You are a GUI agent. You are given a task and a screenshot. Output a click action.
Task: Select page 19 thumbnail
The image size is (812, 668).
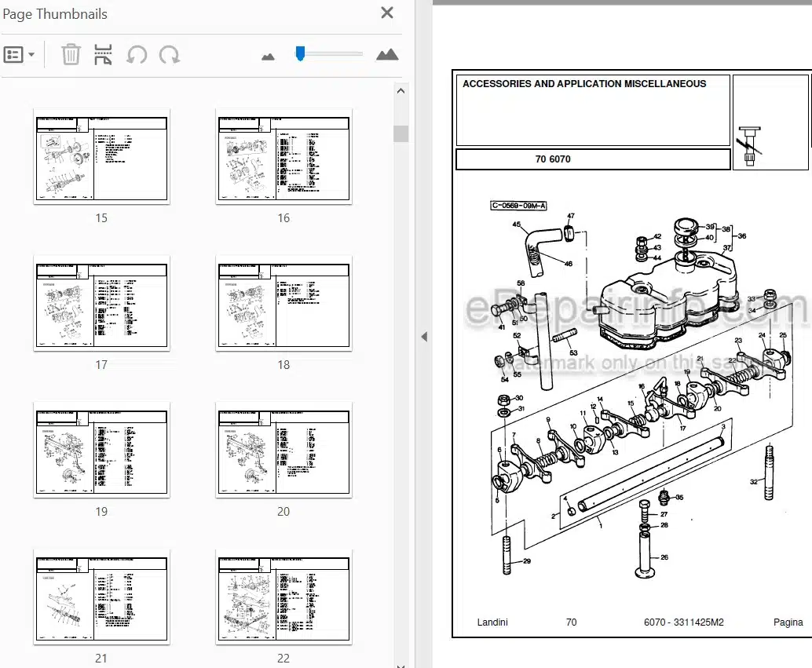point(101,450)
